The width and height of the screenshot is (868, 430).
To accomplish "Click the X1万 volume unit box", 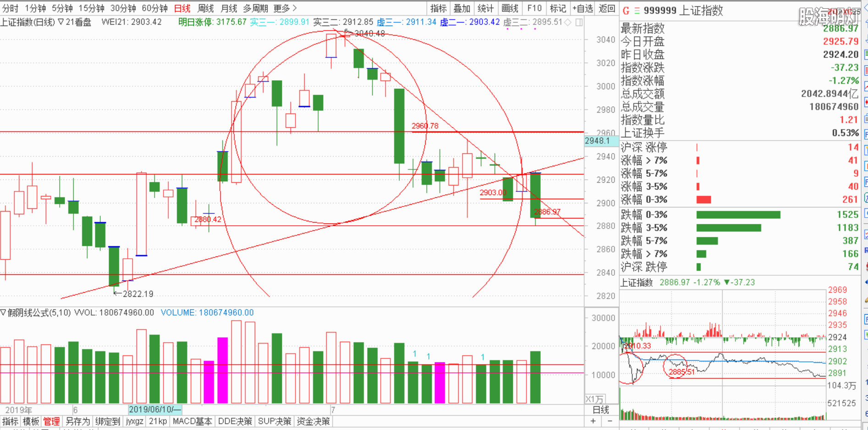I will (x=595, y=399).
